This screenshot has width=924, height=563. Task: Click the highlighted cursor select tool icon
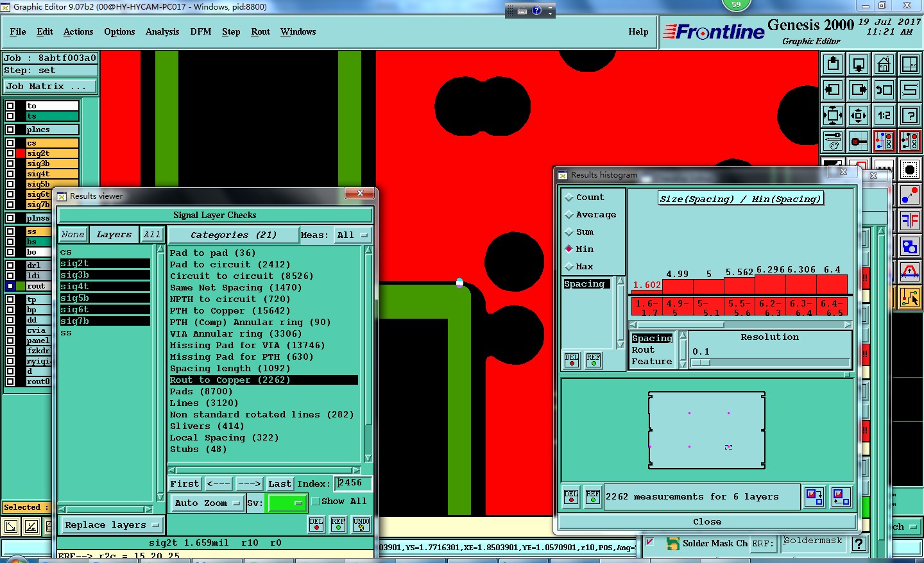[910, 298]
